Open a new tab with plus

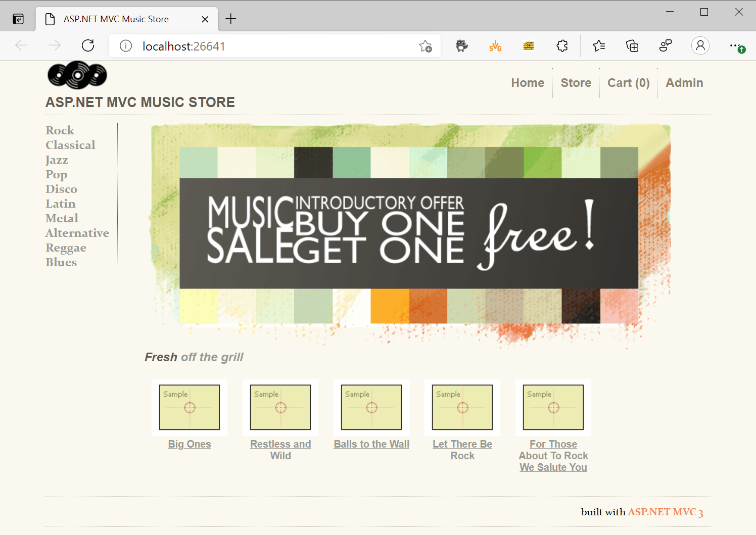[x=231, y=19]
